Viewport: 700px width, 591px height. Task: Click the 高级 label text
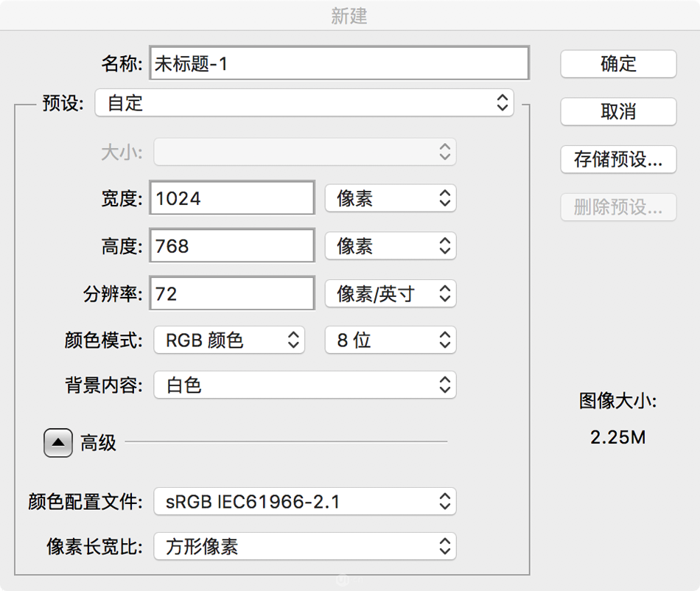tap(98, 443)
